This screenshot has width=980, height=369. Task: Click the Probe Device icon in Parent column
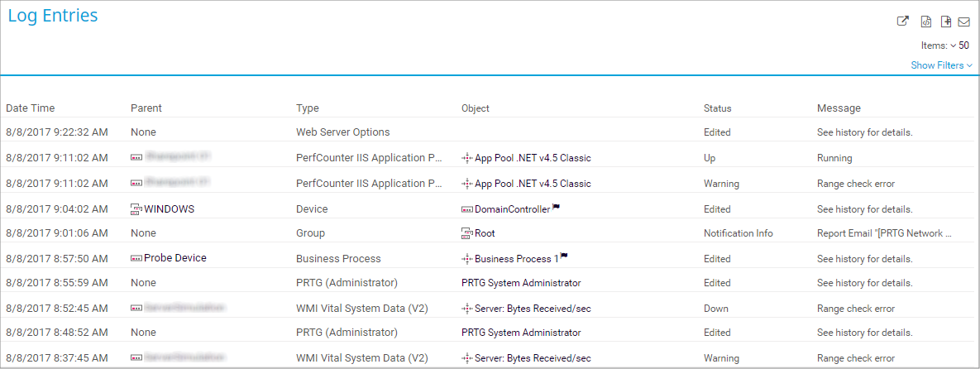(x=136, y=258)
